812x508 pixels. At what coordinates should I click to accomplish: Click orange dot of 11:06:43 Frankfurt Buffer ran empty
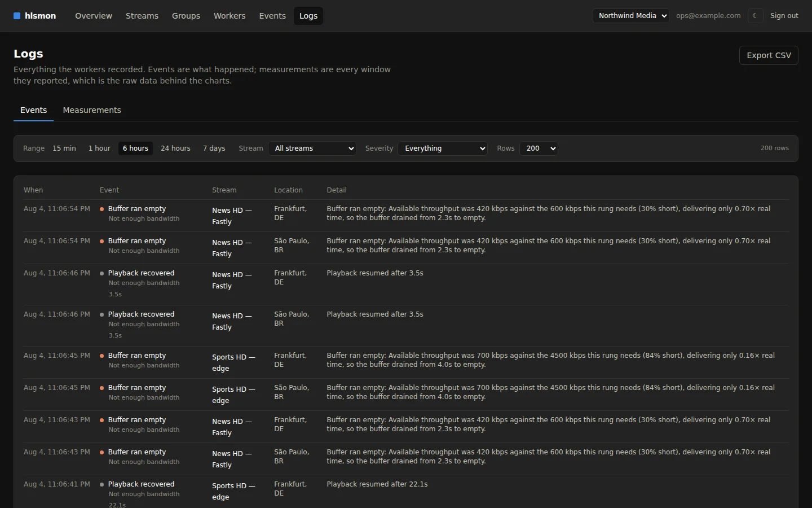click(102, 420)
